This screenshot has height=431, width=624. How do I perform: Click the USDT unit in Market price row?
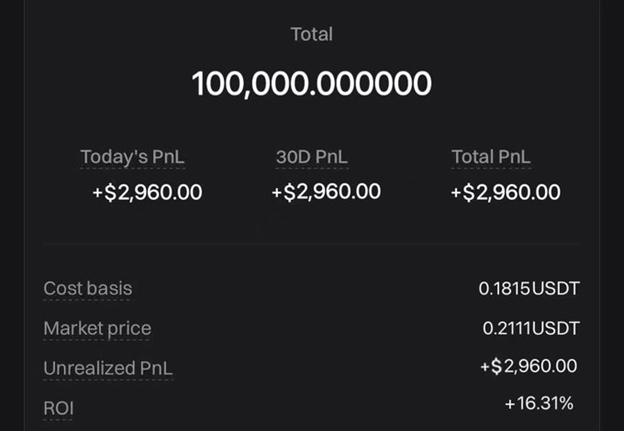[x=556, y=328]
